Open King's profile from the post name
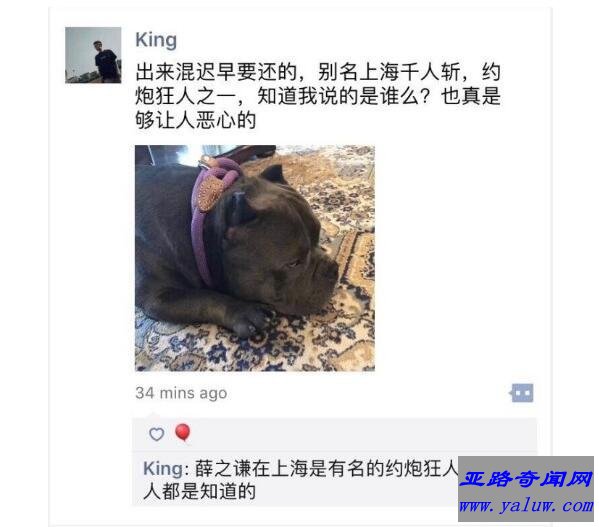The width and height of the screenshot is (599, 527). pos(156,40)
